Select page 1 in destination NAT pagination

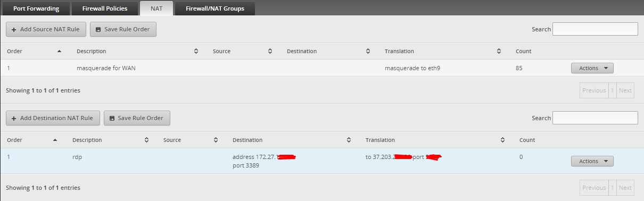(612, 188)
